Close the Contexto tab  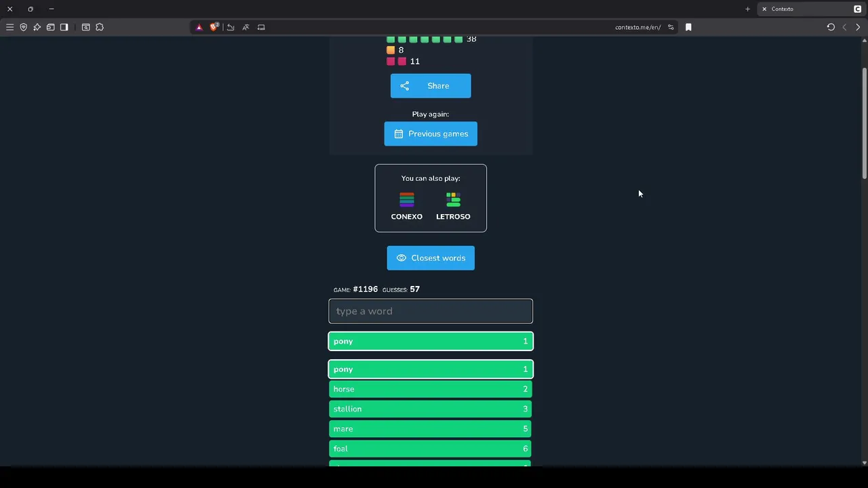tap(764, 9)
